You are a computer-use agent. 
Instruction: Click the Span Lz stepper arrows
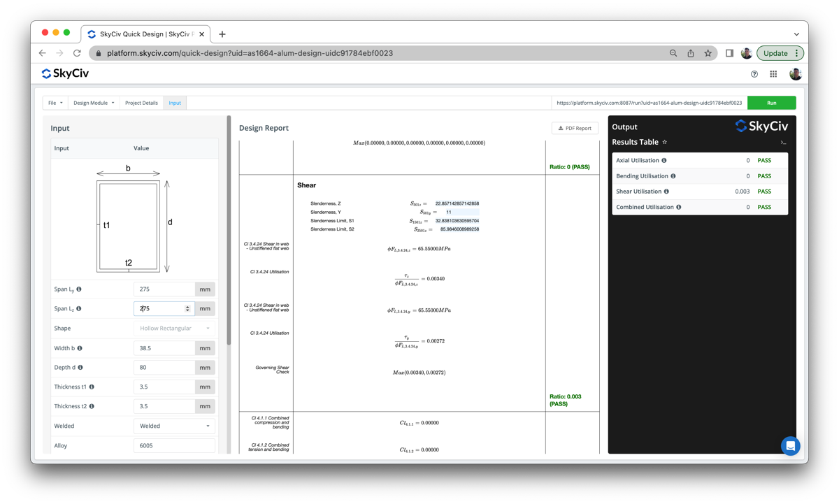click(x=187, y=308)
